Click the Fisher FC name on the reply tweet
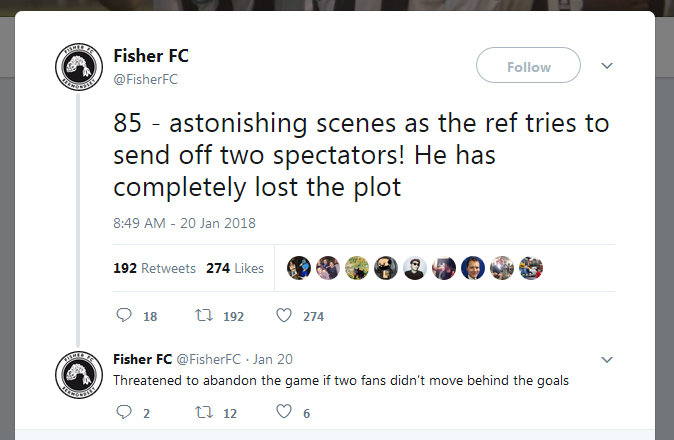This screenshot has height=440, width=674. point(143,359)
